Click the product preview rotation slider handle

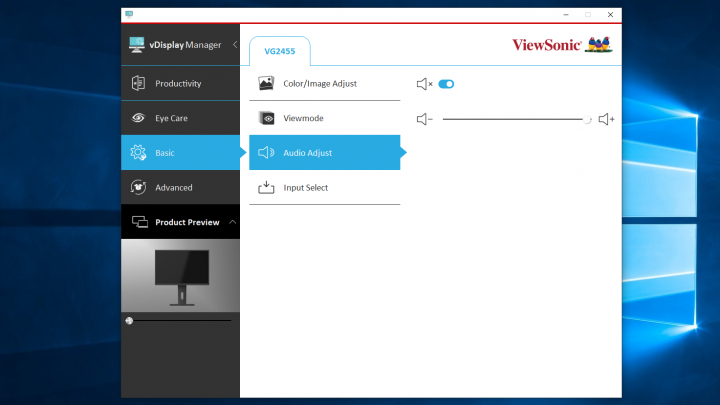(x=129, y=321)
